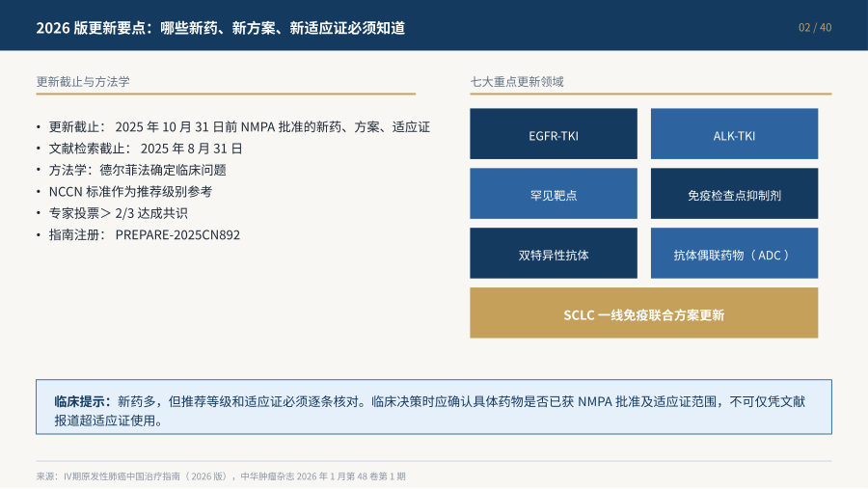This screenshot has height=489, width=868.
Task: Click the bullet NCCN 标准作为推荐级别参考
Action: (x=124, y=192)
